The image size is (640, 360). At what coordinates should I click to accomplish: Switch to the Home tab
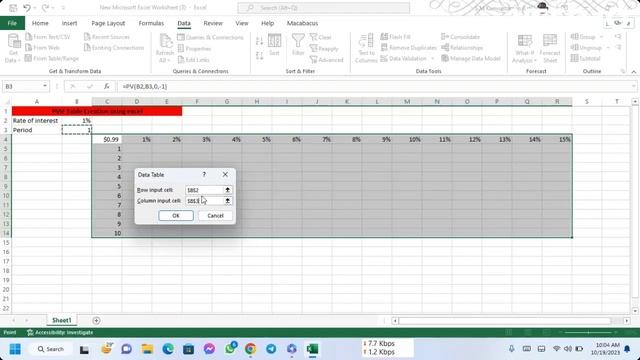40,23
